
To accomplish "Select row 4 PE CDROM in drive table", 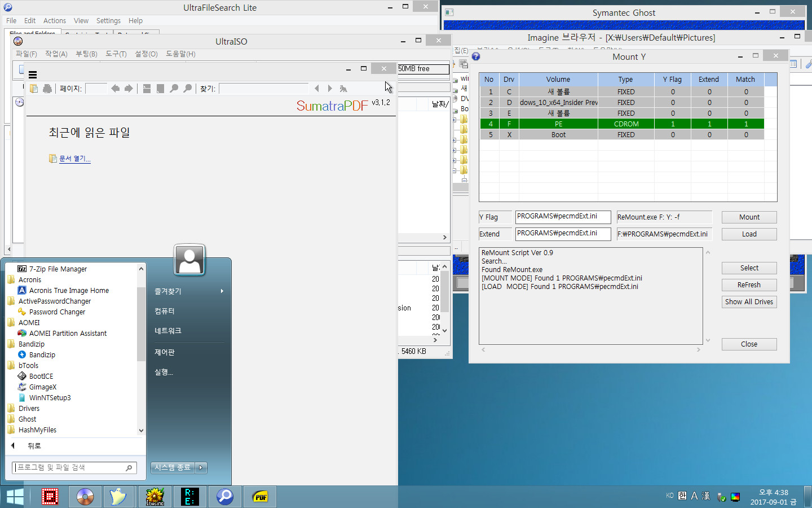I will pyautogui.click(x=621, y=124).
